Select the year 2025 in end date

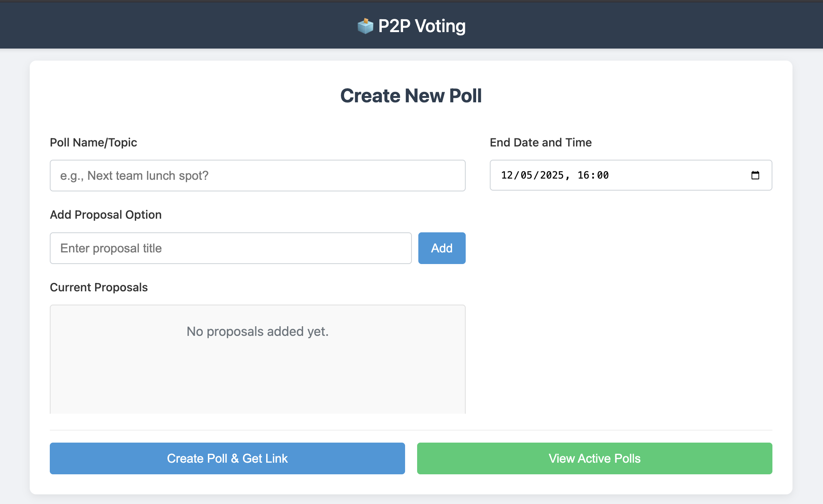552,175
